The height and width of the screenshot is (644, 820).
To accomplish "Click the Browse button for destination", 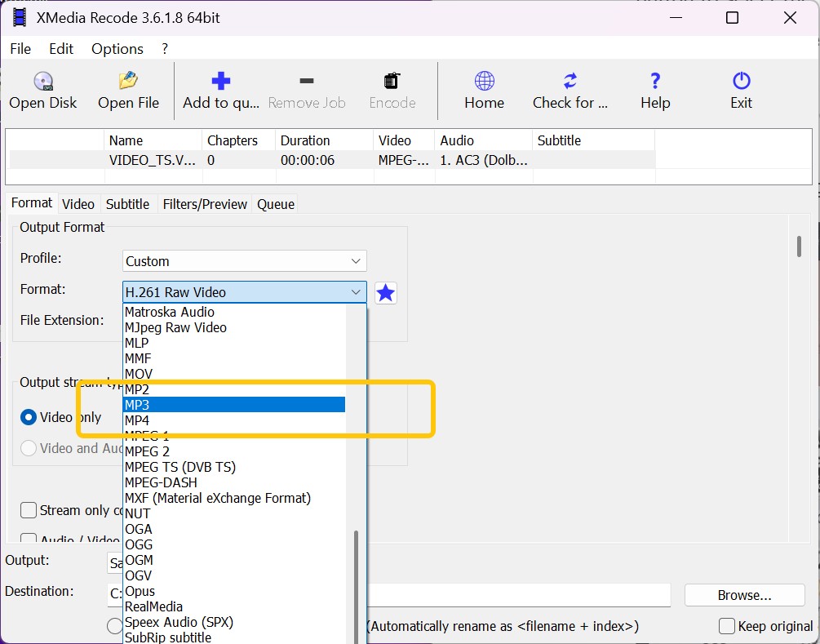I will click(743, 595).
